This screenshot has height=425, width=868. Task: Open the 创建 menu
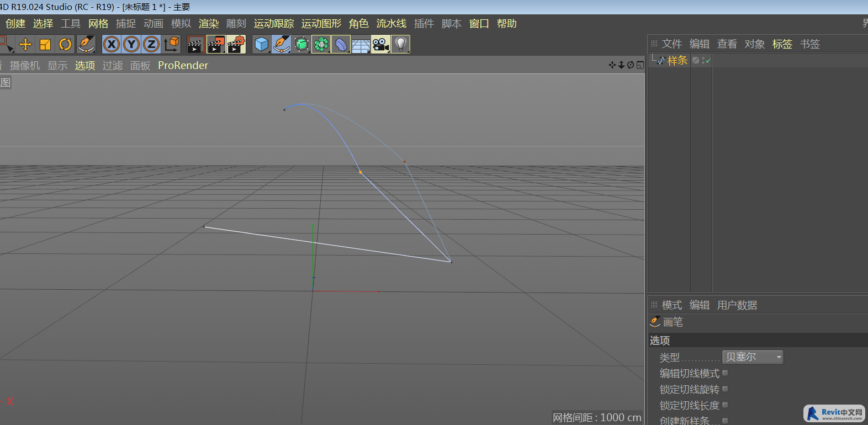coord(15,24)
